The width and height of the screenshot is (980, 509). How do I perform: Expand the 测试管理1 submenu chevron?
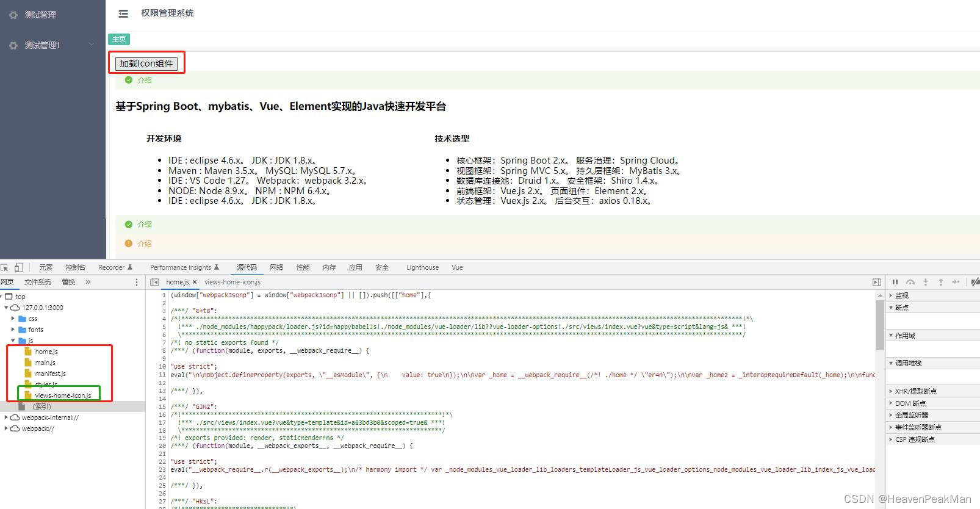coord(92,45)
